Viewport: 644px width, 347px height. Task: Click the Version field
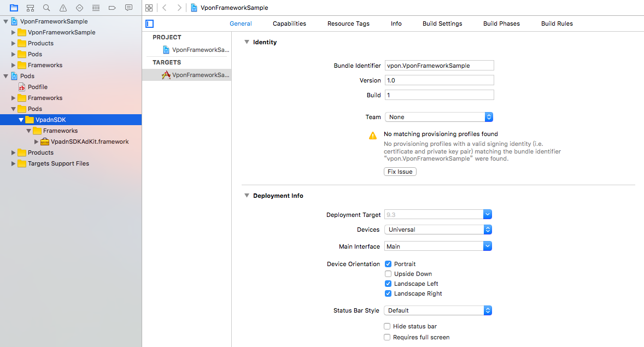(x=440, y=80)
